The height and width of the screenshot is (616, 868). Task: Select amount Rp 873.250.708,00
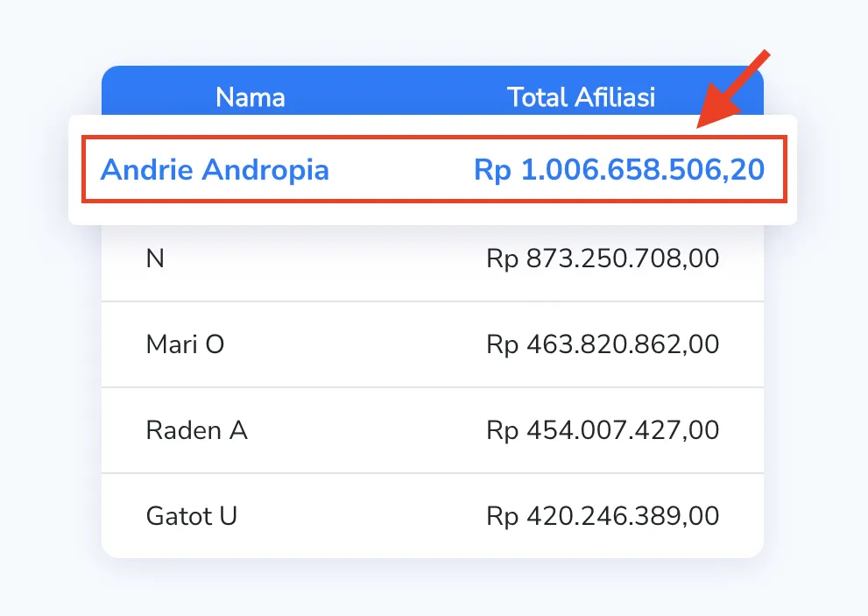pyautogui.click(x=603, y=258)
